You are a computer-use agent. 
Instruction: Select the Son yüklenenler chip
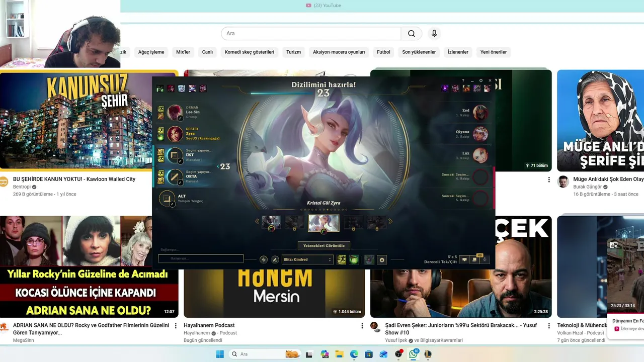pyautogui.click(x=419, y=52)
